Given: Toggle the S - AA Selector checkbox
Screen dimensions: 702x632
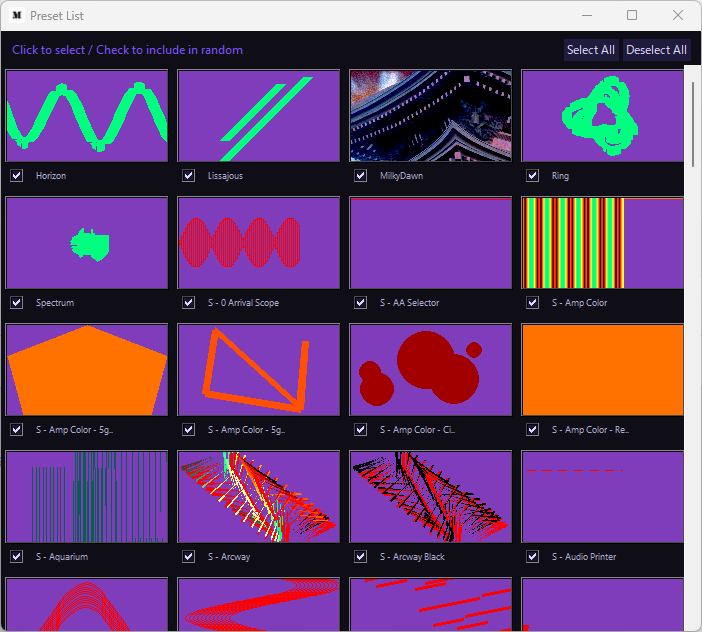Looking at the screenshot, I should 360,303.
